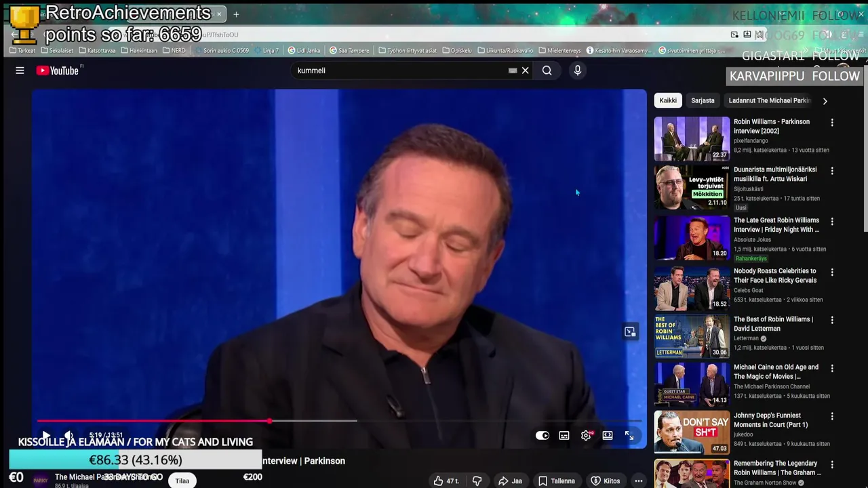Share the video using Jaa
868x488 pixels.
coord(510,481)
